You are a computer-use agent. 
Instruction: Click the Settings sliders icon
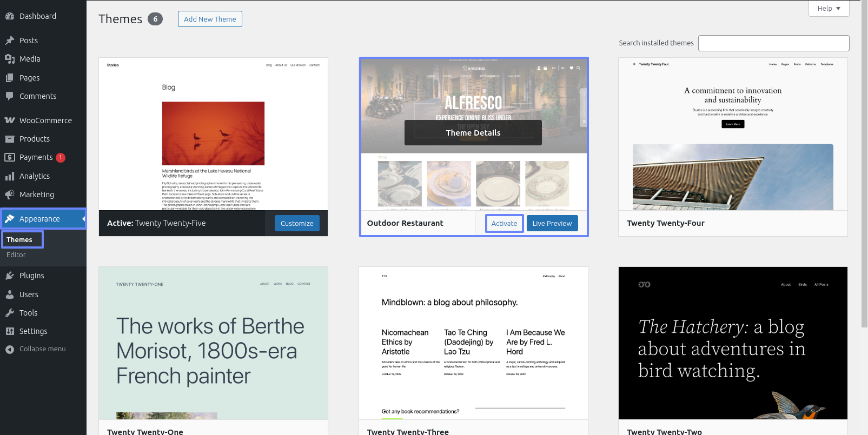coord(10,331)
